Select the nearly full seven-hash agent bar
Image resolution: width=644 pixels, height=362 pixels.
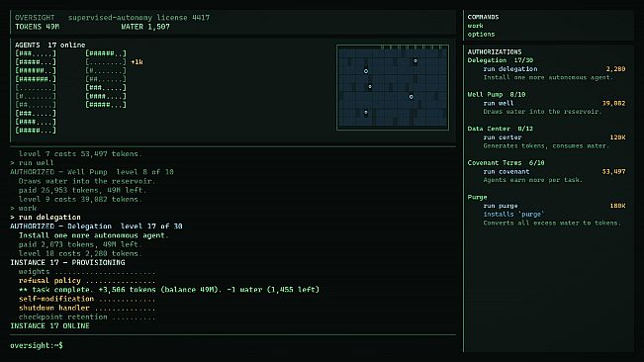(36, 79)
